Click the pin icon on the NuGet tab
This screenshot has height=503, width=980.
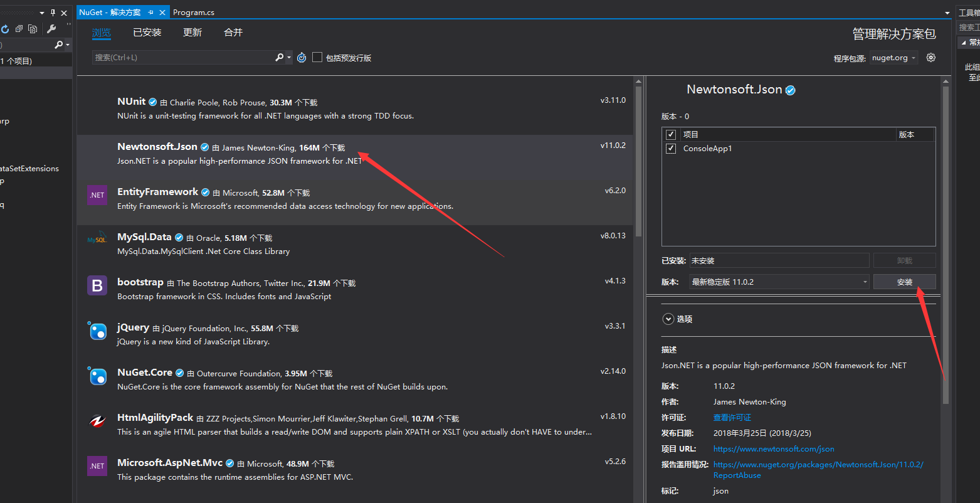coord(151,13)
